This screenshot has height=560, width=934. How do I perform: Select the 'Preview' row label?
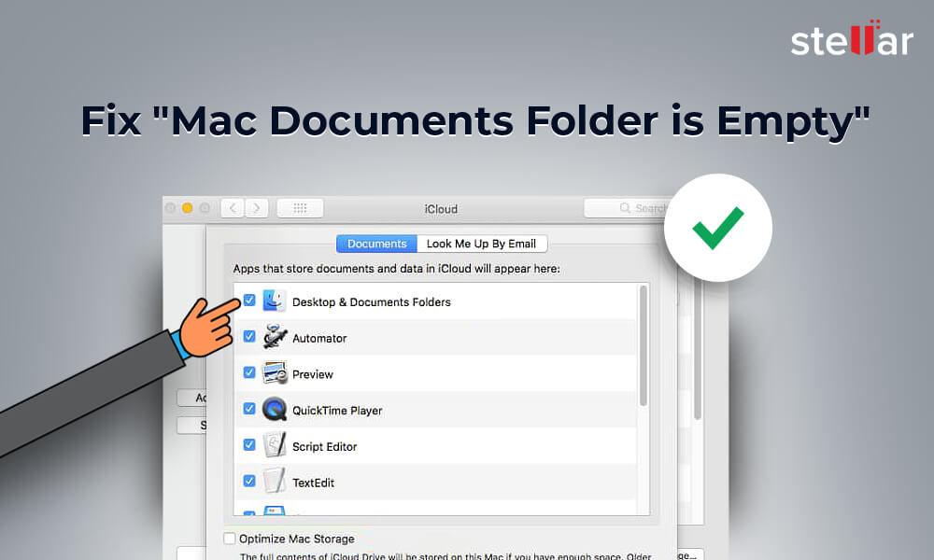[312, 374]
